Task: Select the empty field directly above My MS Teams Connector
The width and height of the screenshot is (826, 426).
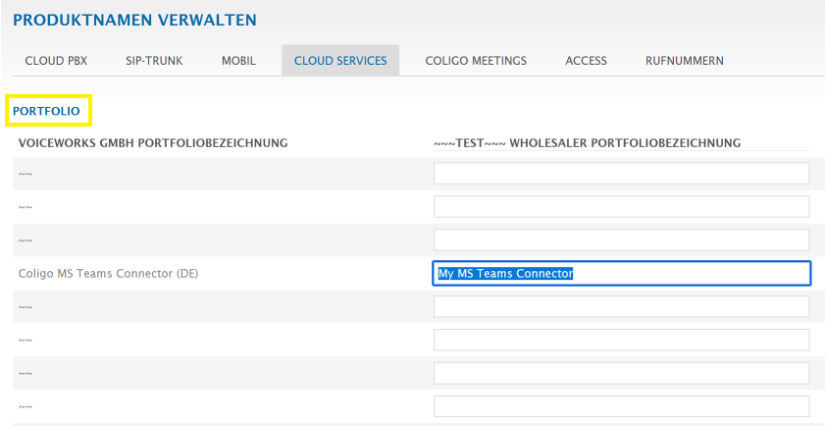Action: pos(620,240)
